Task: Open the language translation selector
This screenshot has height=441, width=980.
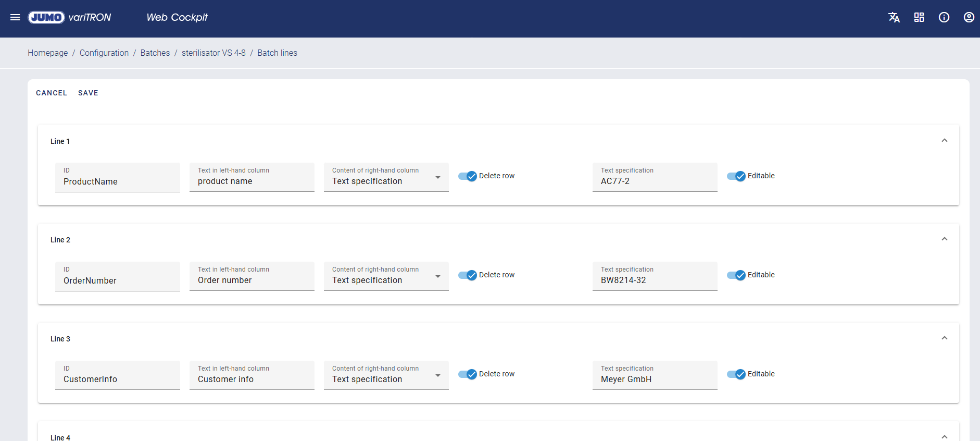Action: click(894, 17)
